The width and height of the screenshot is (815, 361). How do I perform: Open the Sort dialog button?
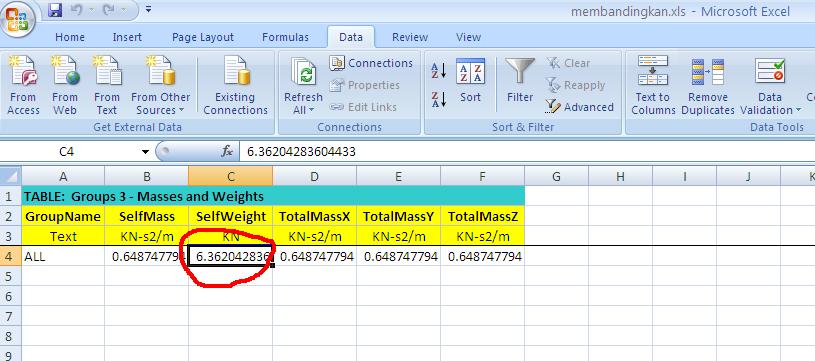tap(470, 81)
